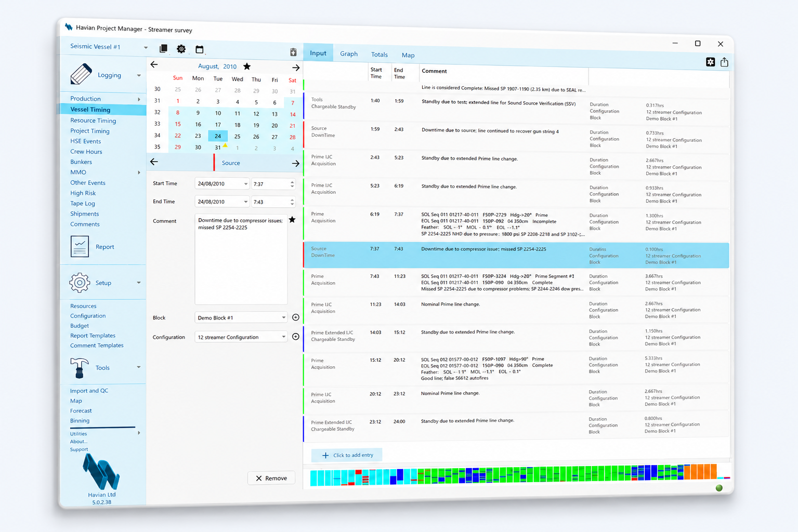Open Crew Hours in sidebar
The width and height of the screenshot is (798, 532).
[x=86, y=152]
